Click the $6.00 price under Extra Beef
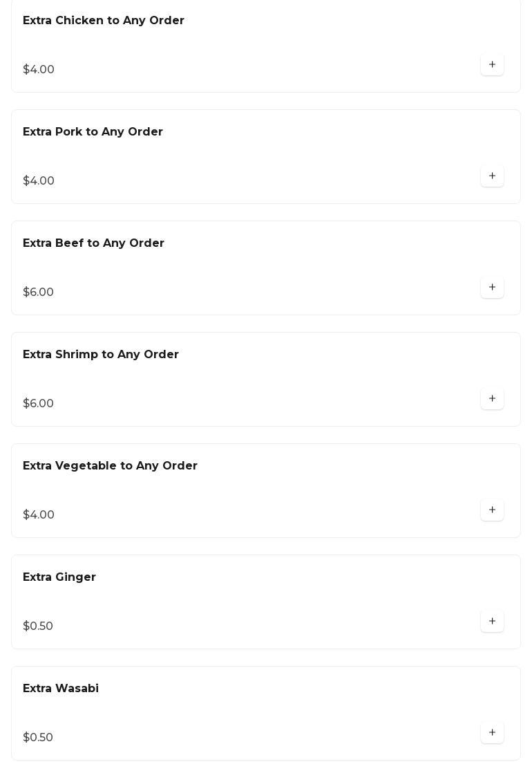532x762 pixels. 38,292
